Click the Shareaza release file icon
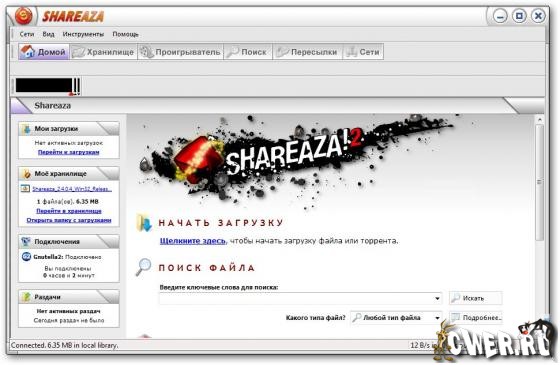Viewport: 560px width, 365px height. (25, 189)
